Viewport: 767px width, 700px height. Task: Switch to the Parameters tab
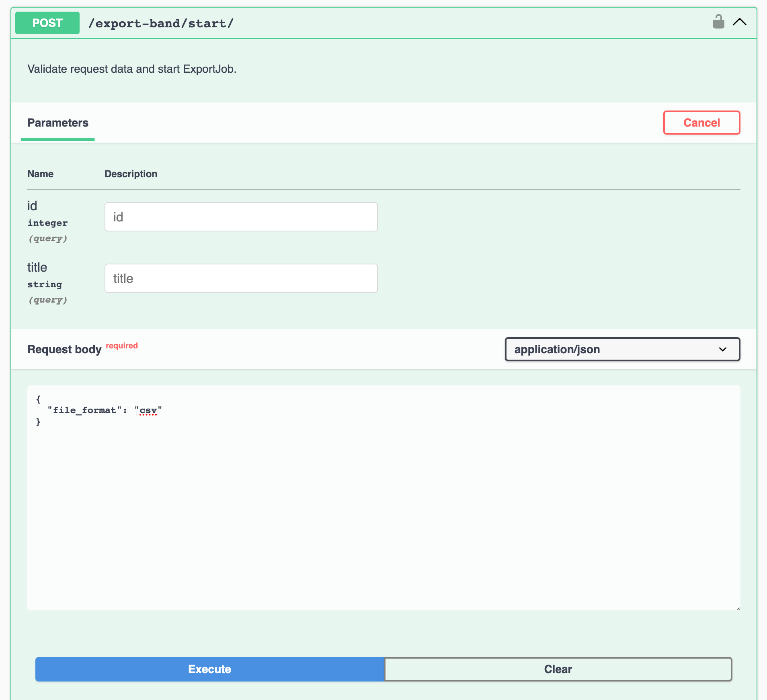coord(57,123)
